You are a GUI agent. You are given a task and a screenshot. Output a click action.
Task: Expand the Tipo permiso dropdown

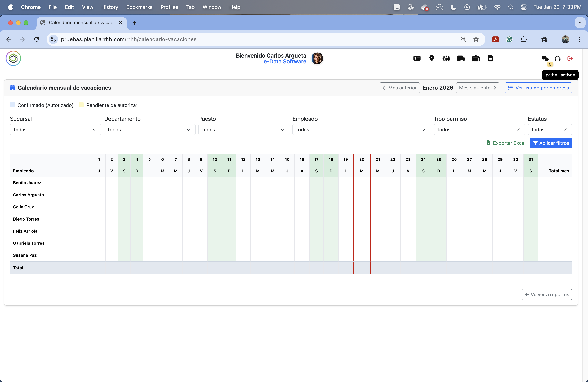point(479,130)
